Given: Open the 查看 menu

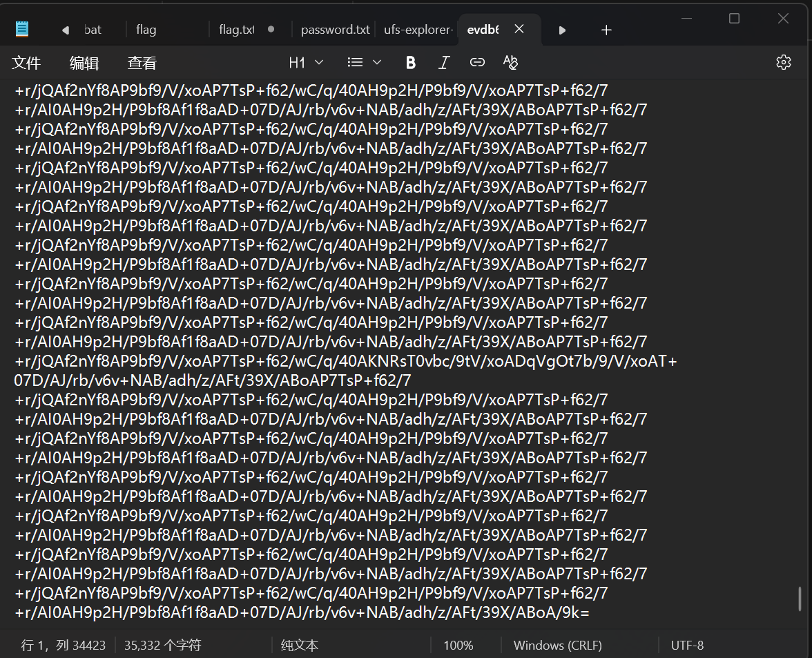Looking at the screenshot, I should point(142,64).
